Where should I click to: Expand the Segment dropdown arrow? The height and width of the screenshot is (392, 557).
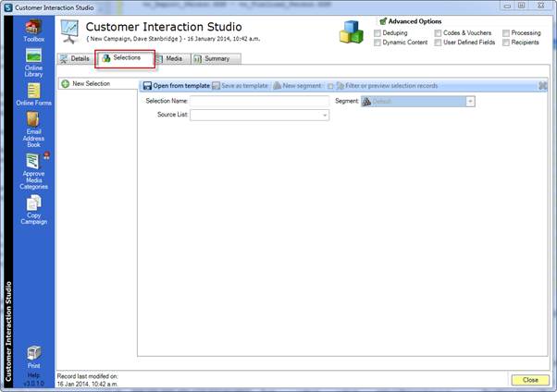470,102
